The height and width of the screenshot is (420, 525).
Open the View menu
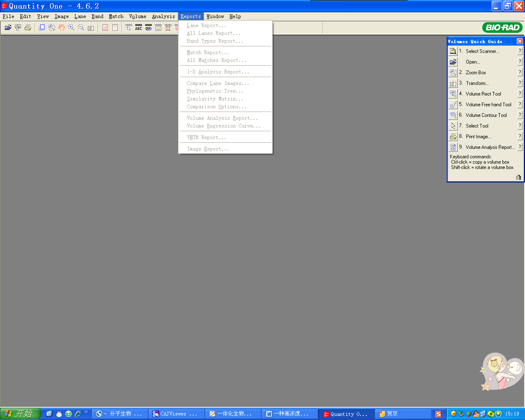[x=43, y=16]
